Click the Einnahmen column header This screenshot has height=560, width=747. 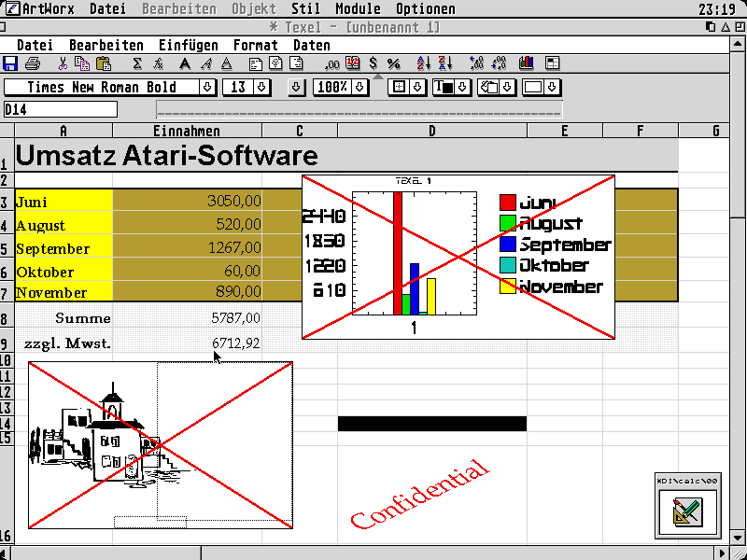coord(187,131)
